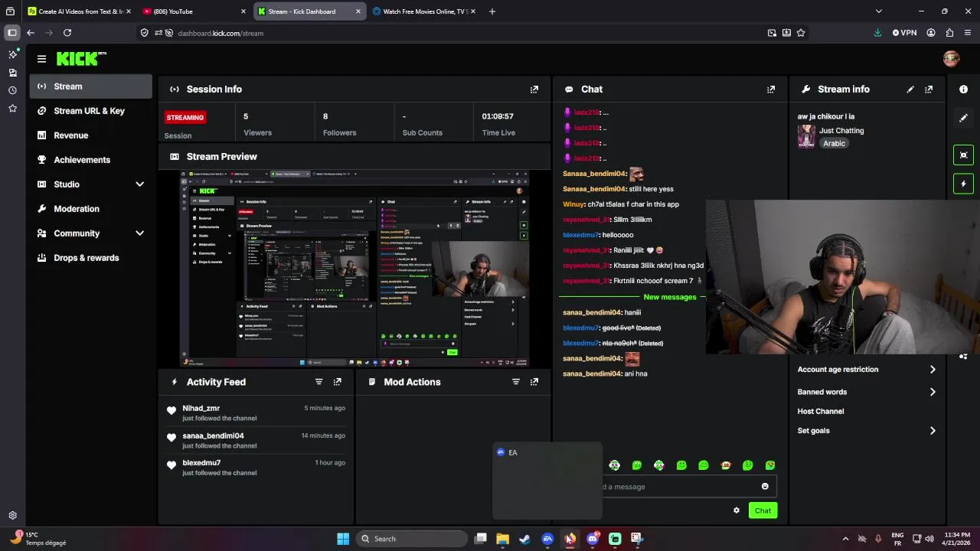Send message with Chat button
The image size is (980, 551).
click(x=763, y=510)
